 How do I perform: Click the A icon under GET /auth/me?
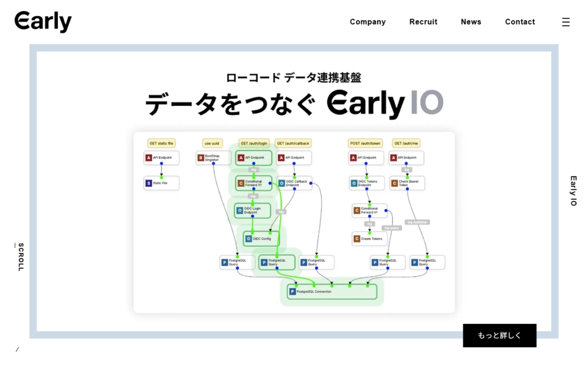coord(393,158)
